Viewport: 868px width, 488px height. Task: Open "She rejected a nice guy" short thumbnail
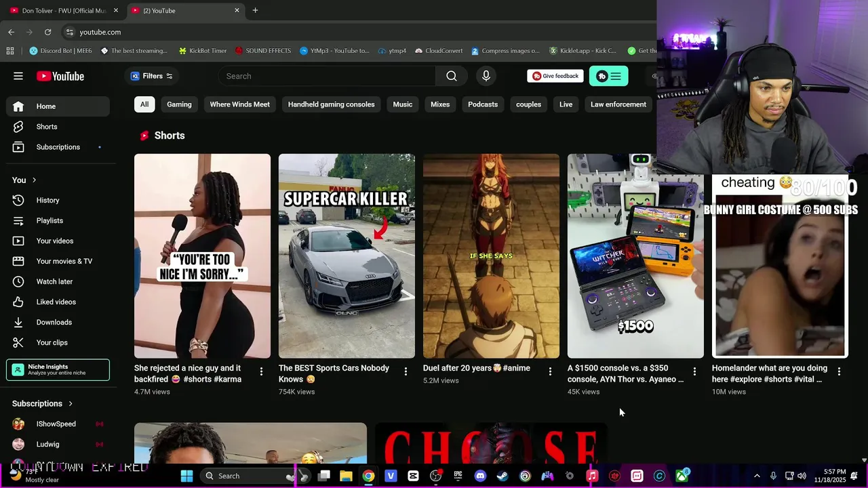coord(202,256)
